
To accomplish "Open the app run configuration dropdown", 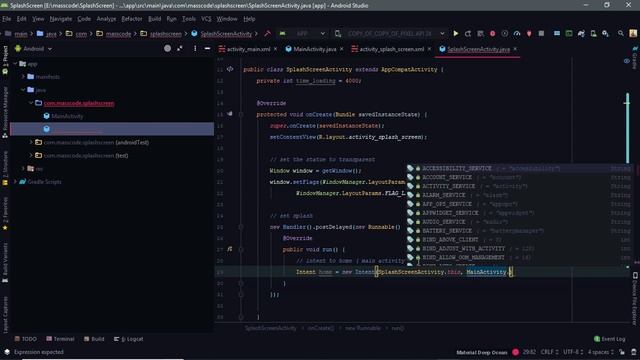I will point(302,33).
